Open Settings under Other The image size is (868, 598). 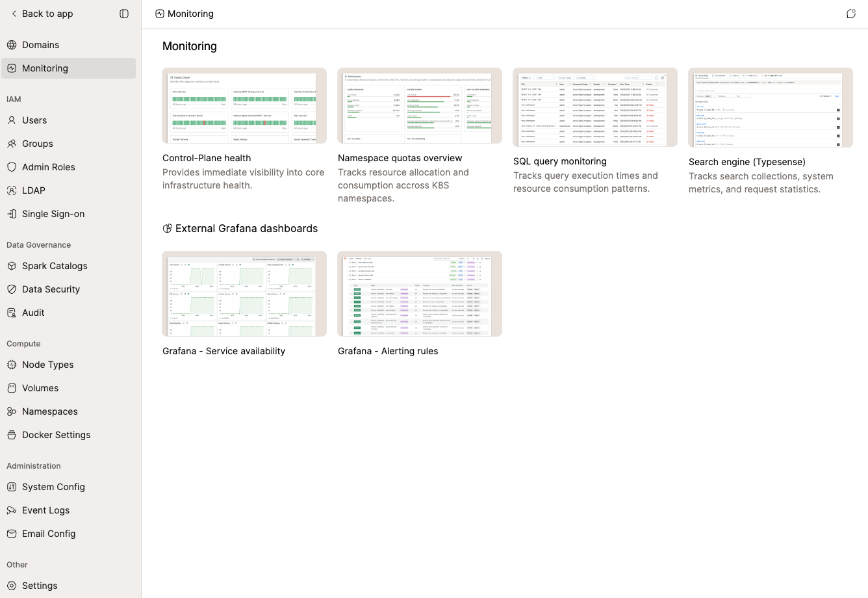tap(68, 586)
